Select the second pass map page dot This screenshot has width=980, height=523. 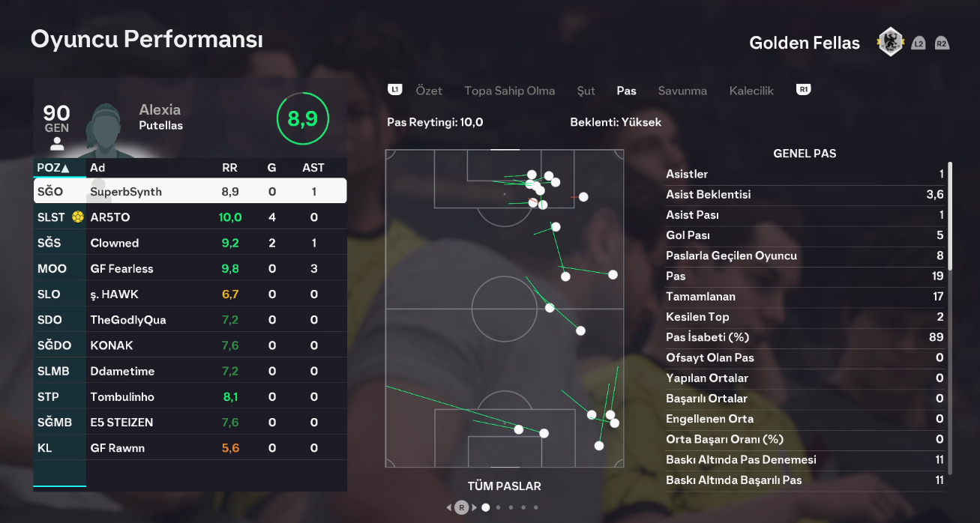(x=499, y=507)
